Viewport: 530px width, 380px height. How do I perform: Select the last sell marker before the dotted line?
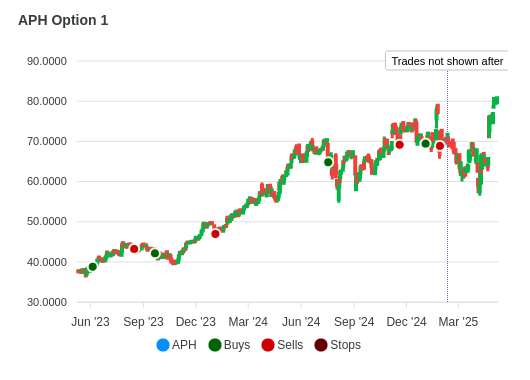(440, 146)
